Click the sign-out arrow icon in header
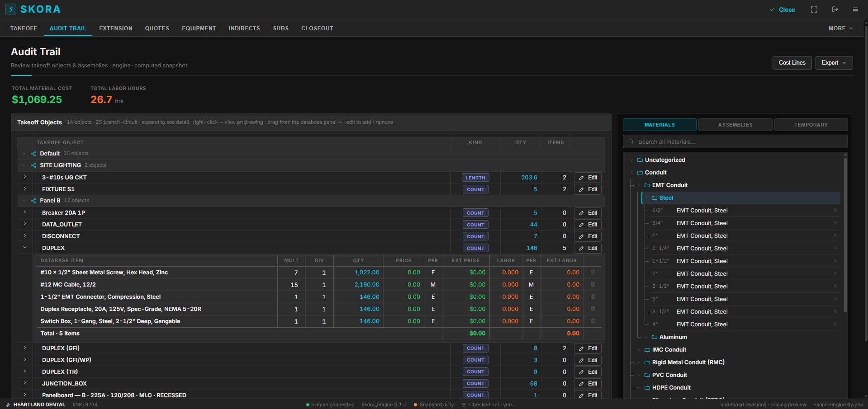This screenshot has width=868, height=409. point(835,9)
